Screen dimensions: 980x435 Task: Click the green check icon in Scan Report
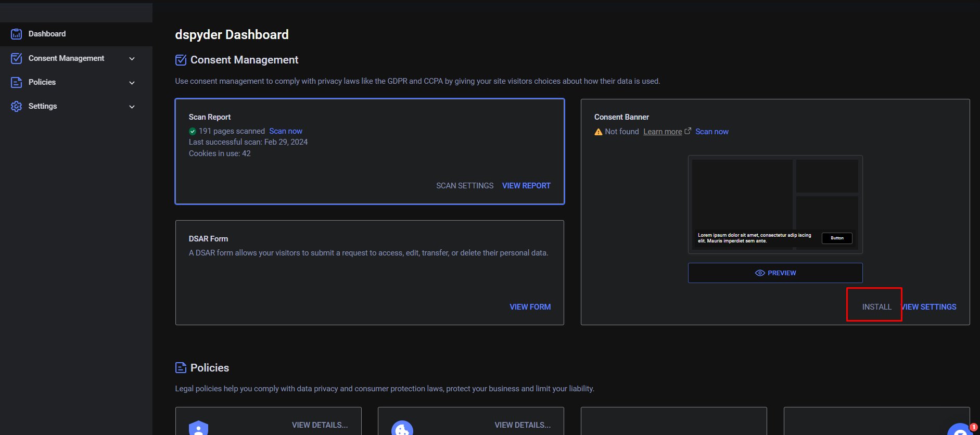pos(193,131)
